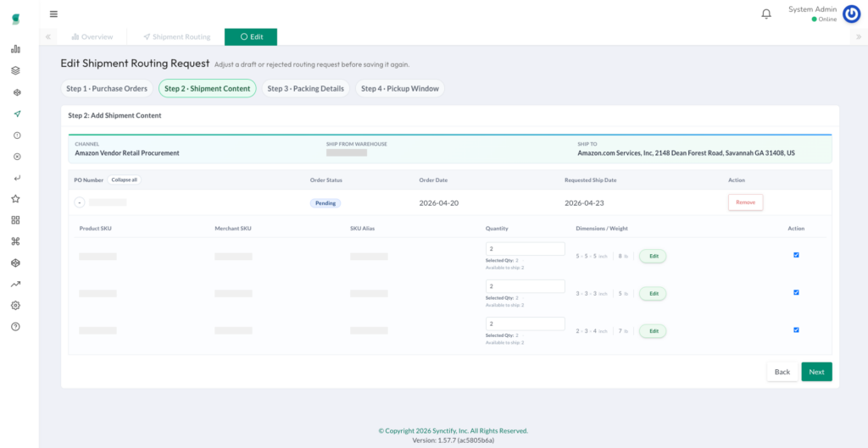Edit dimensions of the 8 lb item
Screen dimensions: 868x448
point(654,256)
